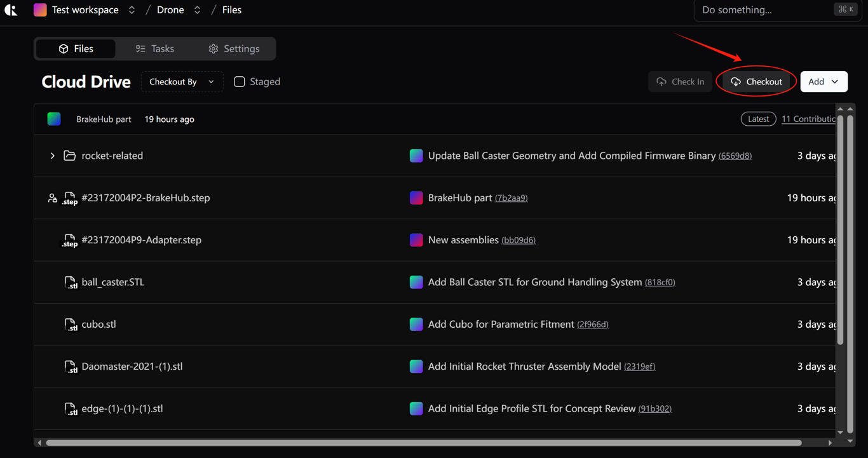Screen dimensions: 868x458
Task: Click the BrakeHub.step file type icon
Action: coord(70,198)
